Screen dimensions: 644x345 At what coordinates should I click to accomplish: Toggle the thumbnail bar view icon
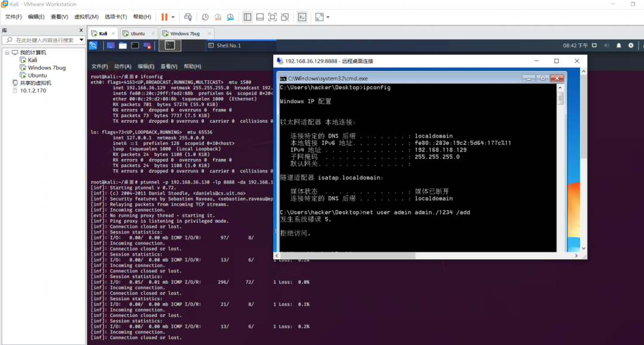(260, 17)
